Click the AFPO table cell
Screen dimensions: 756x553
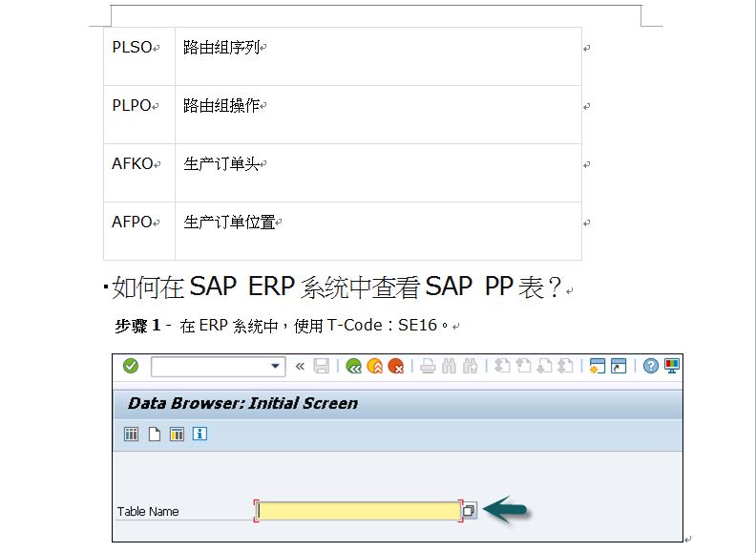[x=139, y=231]
